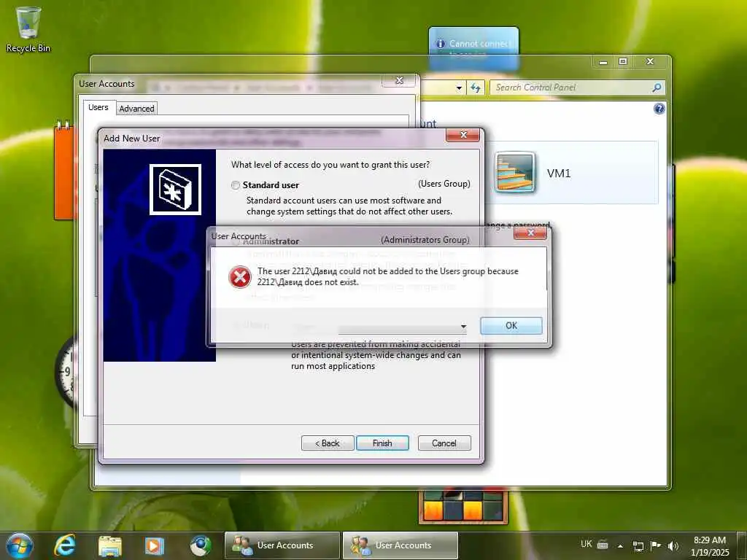Click OK in the error dialog

tap(511, 325)
